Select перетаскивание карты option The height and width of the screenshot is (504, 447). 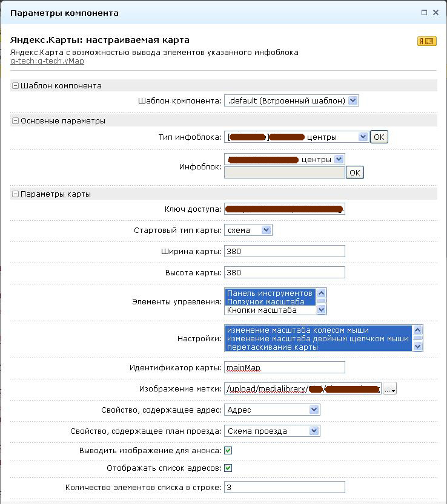click(x=318, y=347)
